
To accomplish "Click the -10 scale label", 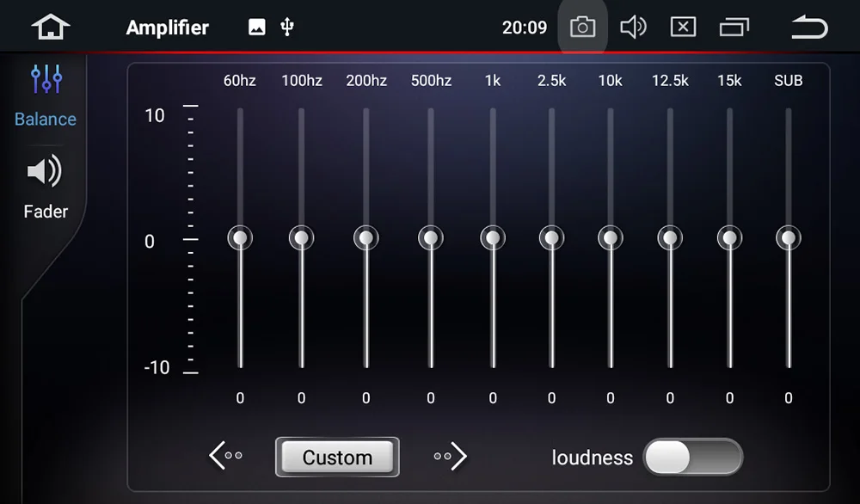I will coord(157,367).
